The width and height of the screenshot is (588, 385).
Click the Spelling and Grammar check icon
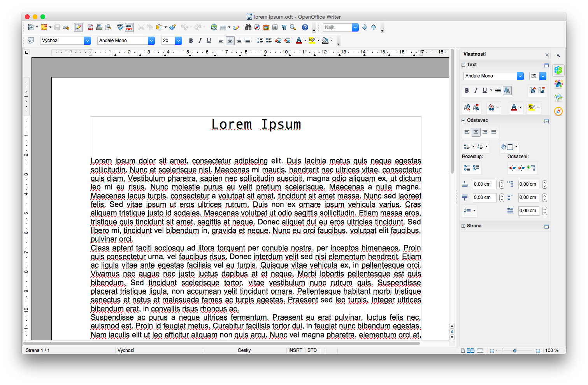[120, 27]
